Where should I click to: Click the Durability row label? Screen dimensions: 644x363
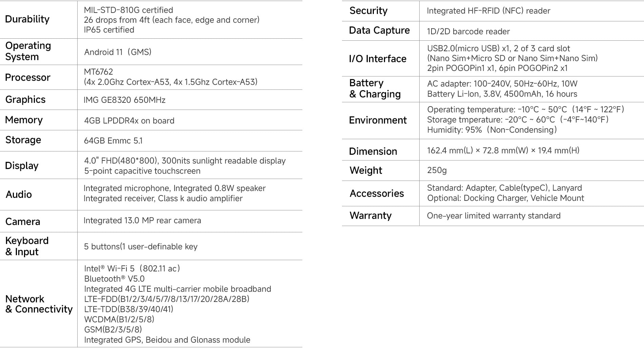tap(27, 19)
